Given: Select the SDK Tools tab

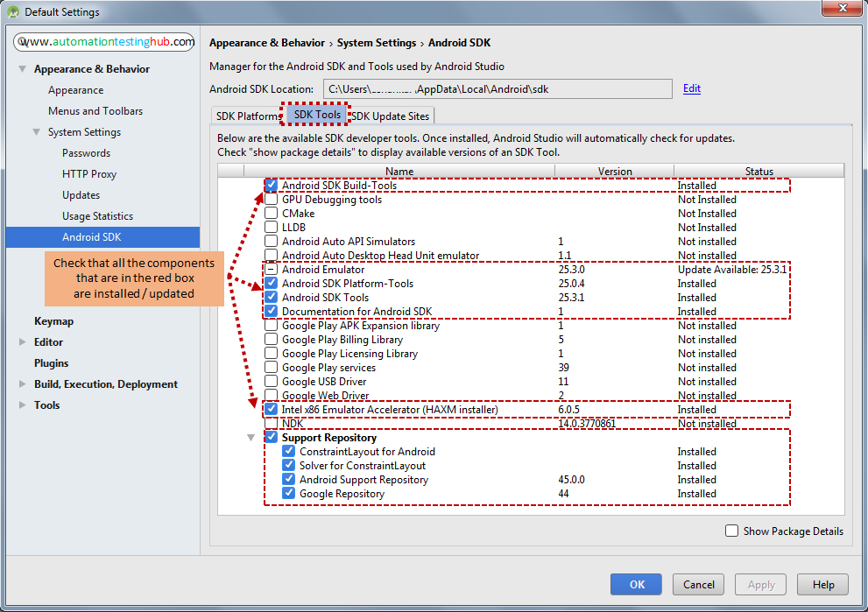Looking at the screenshot, I should pyautogui.click(x=317, y=115).
